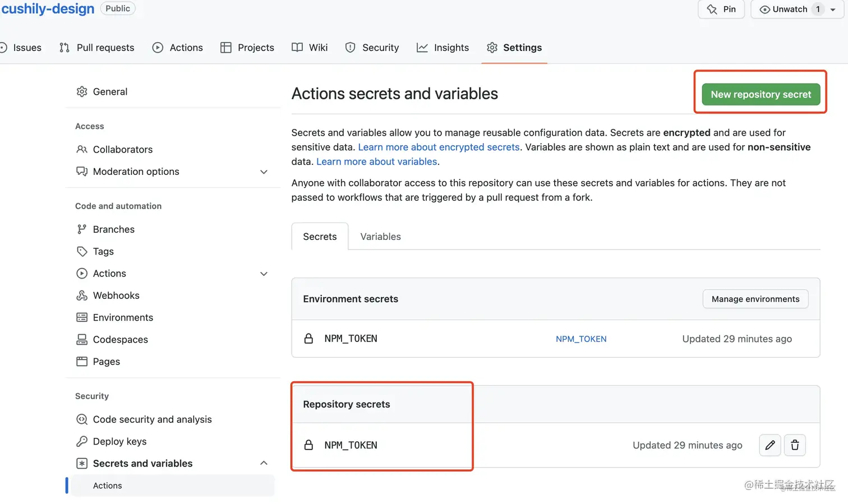848x504 pixels.
Task: Click Manage environments button
Action: (x=755, y=299)
